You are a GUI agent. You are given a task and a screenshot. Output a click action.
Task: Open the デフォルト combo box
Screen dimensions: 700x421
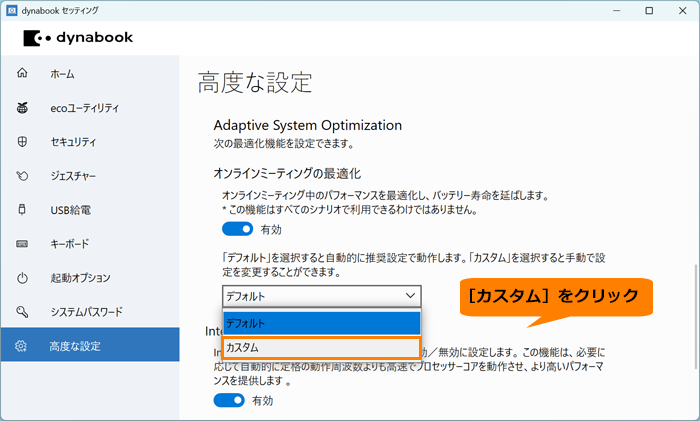[x=321, y=296]
